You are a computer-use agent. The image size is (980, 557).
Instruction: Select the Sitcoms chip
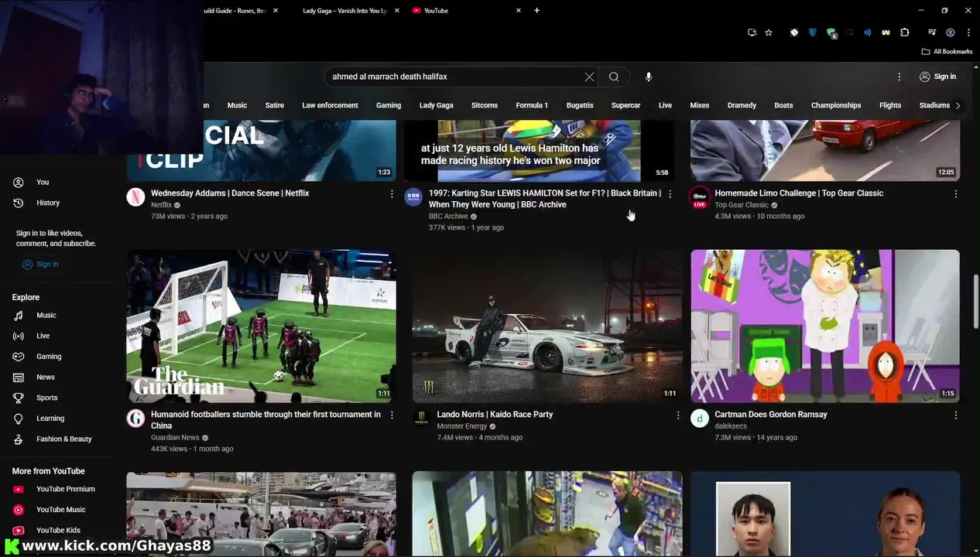485,105
